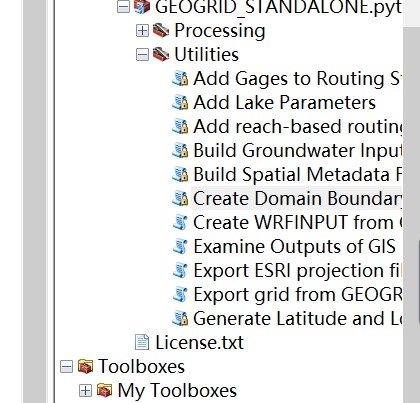Screen dimensions: 420x403
Task: Click the GEOGRID_STANDALONE python toolbox icon
Action: (x=142, y=7)
